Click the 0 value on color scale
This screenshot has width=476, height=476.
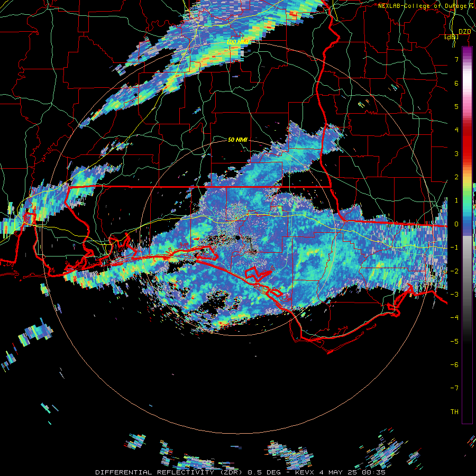[x=456, y=224]
